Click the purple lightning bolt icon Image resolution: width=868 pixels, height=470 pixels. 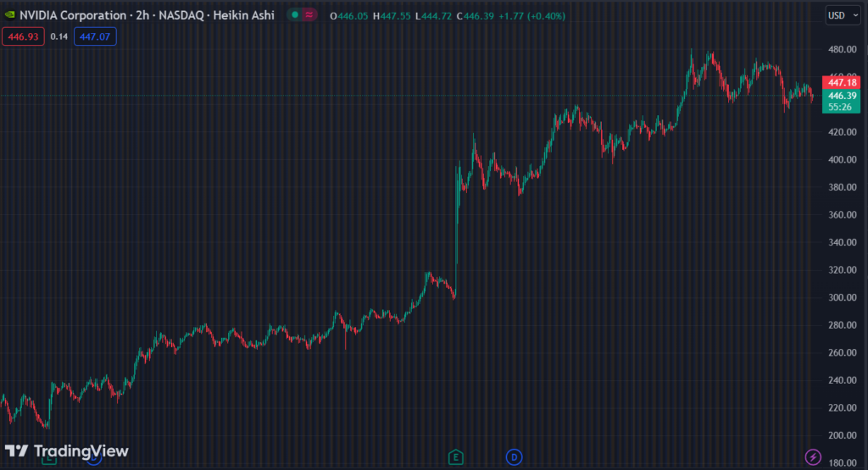pyautogui.click(x=813, y=457)
